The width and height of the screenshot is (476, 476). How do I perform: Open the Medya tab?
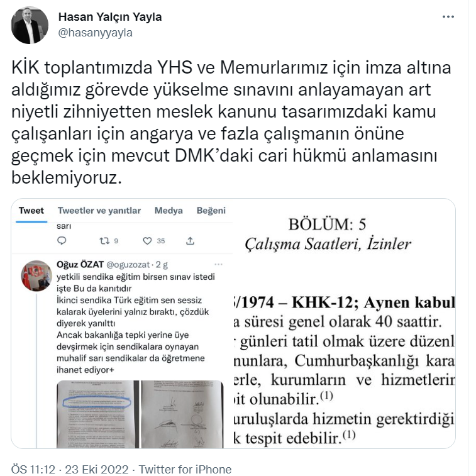(x=169, y=211)
